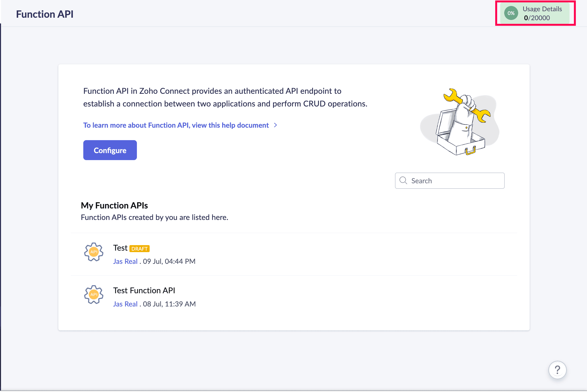The image size is (587, 392).
Task: Click the Search input field
Action: (x=450, y=181)
